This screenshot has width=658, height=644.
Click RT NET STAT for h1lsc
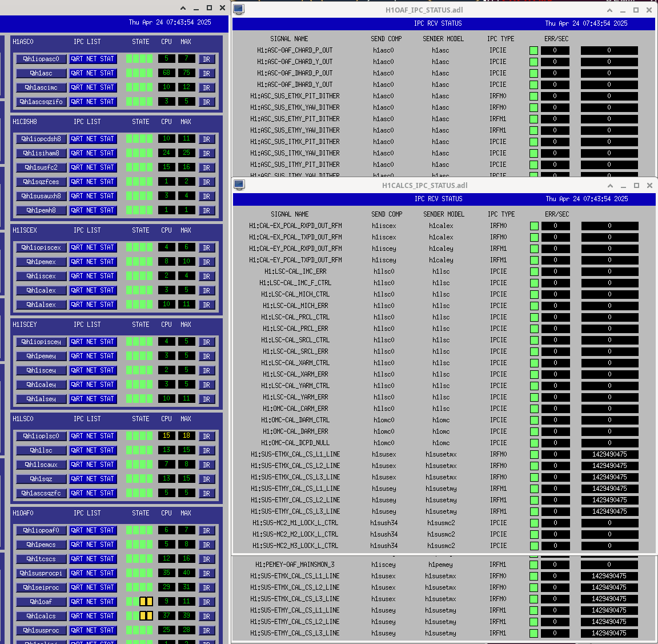(93, 450)
